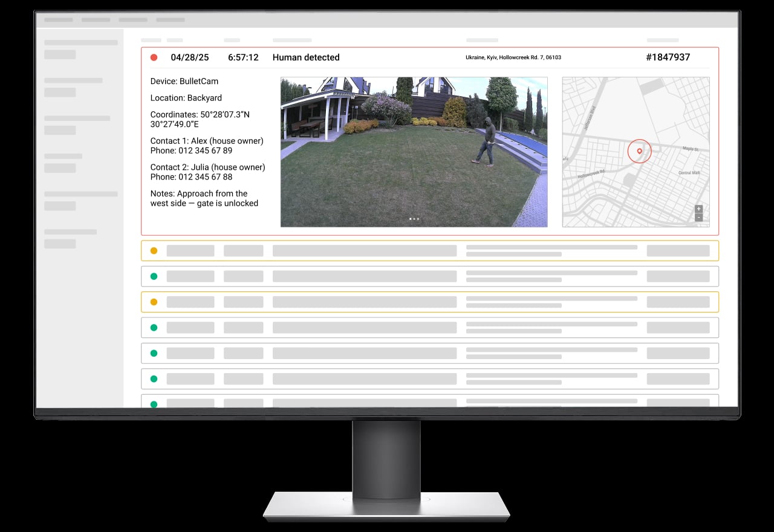Click the Central Mall label on the map
774x532 pixels.
pos(689,173)
